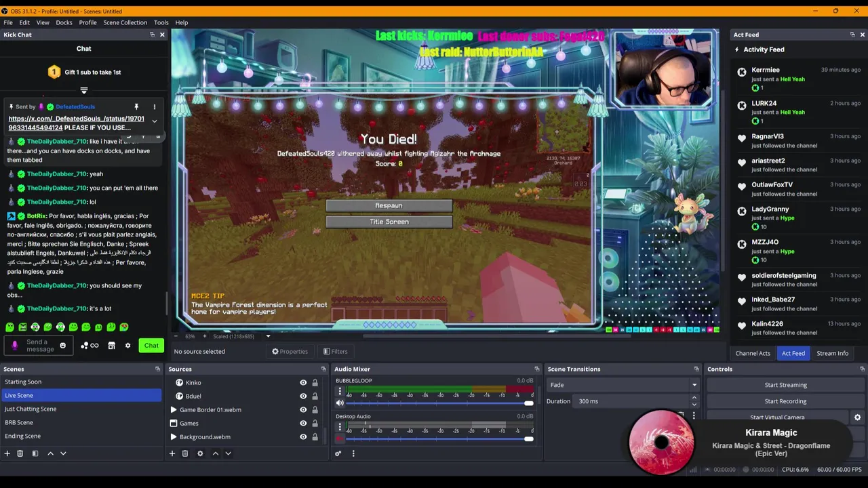Unpin the pinned chat message
Image resolution: width=868 pixels, height=488 pixels.
click(136, 106)
